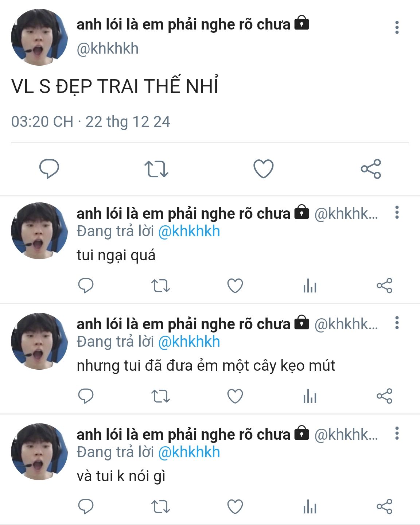Viewport: 420px width, 525px height.
Task: Like the main "VL S ĐẸP TRAI" tweet
Action: click(263, 168)
